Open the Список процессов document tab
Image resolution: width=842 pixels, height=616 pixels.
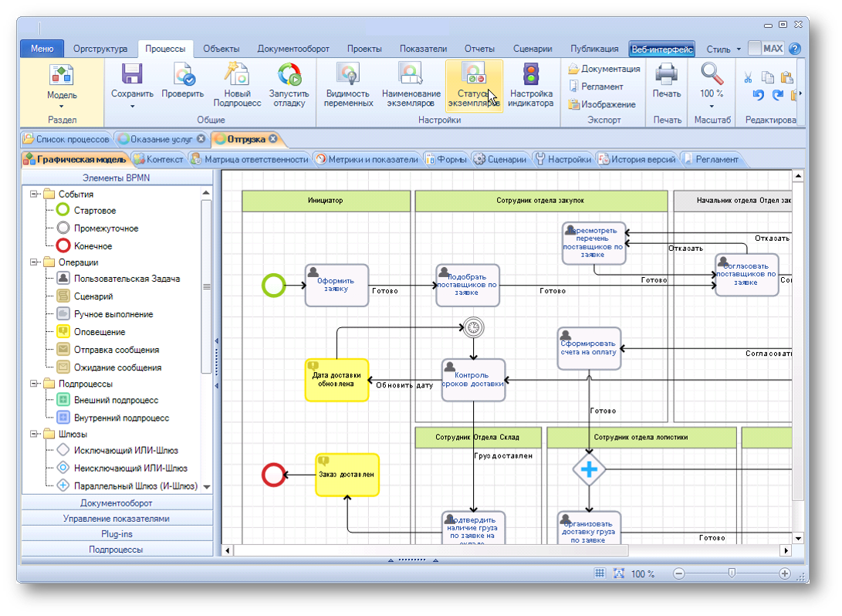point(66,139)
